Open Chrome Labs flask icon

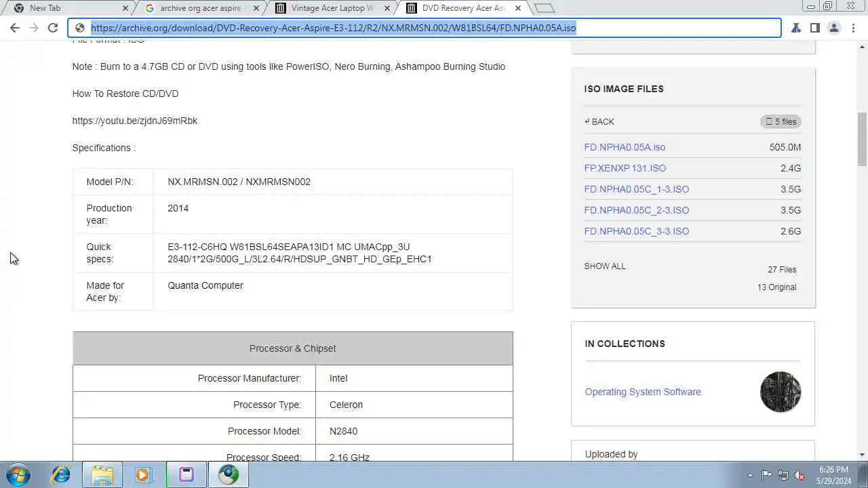[796, 28]
